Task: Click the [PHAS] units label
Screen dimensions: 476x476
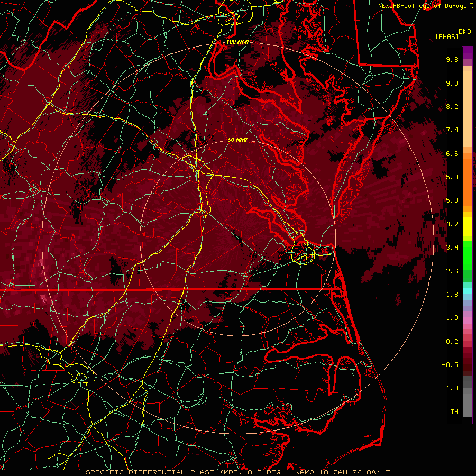Action: 447,36
